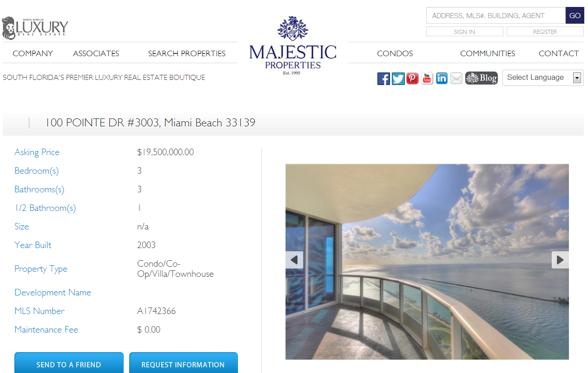The image size is (588, 373).
Task: Open the Pinterest social icon
Action: click(x=412, y=79)
